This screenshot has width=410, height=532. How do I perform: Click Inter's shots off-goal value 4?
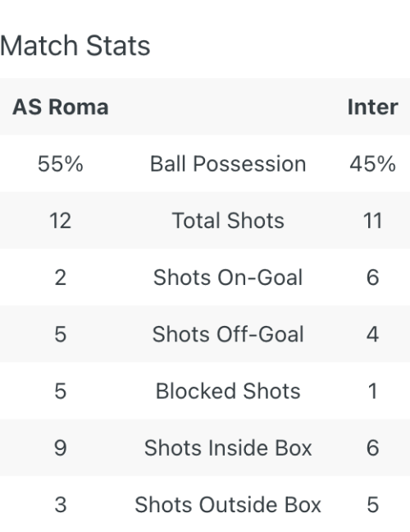coord(373,334)
